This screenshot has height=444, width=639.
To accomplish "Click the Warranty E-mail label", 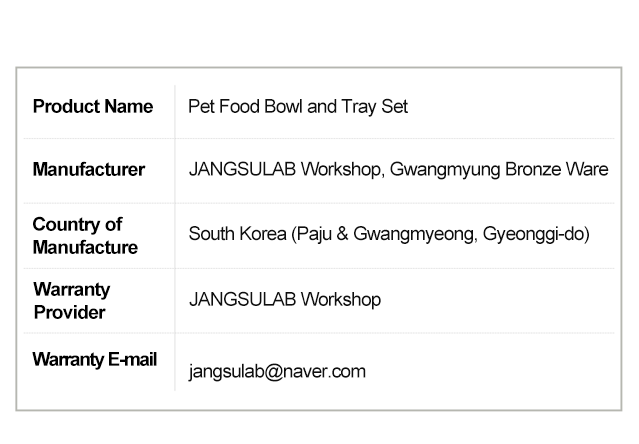I will pyautogui.click(x=95, y=360).
